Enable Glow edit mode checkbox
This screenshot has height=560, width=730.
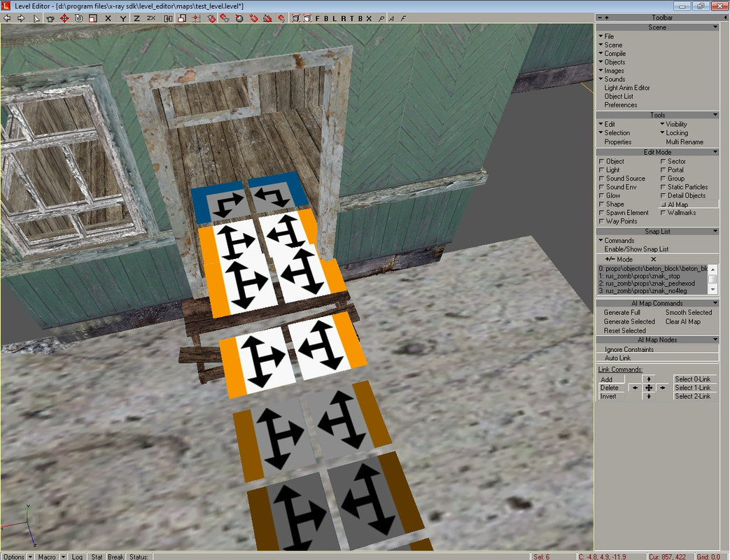(601, 195)
